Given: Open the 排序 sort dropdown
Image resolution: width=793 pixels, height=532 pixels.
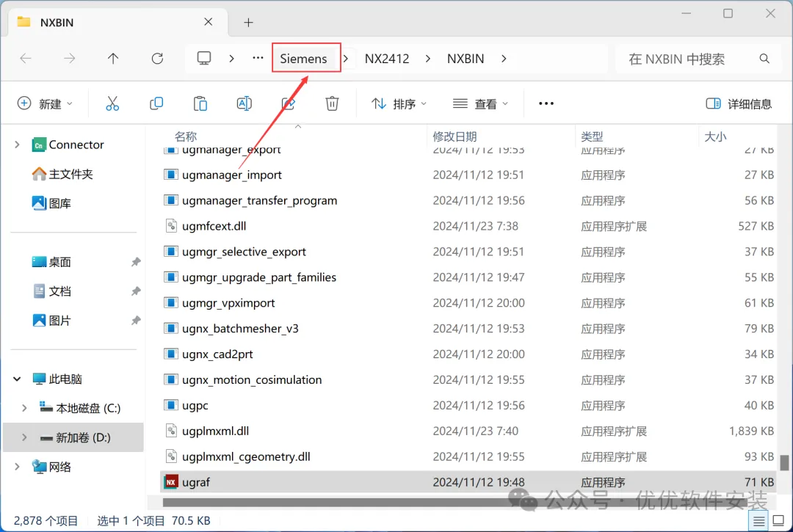Looking at the screenshot, I should click(399, 103).
